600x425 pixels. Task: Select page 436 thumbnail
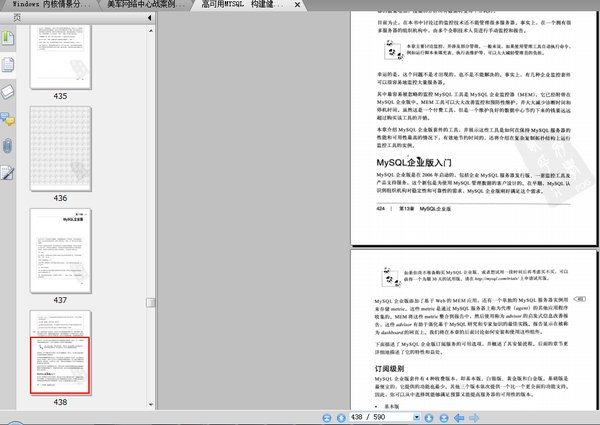click(x=60, y=149)
